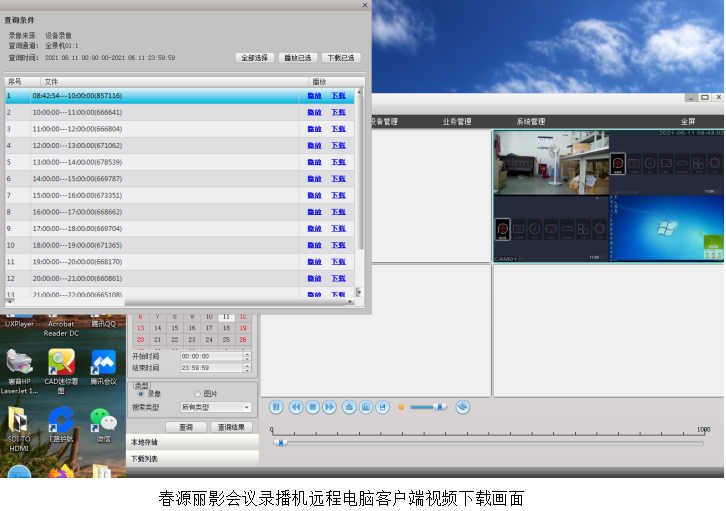Click the pause button in playback controls

click(277, 407)
